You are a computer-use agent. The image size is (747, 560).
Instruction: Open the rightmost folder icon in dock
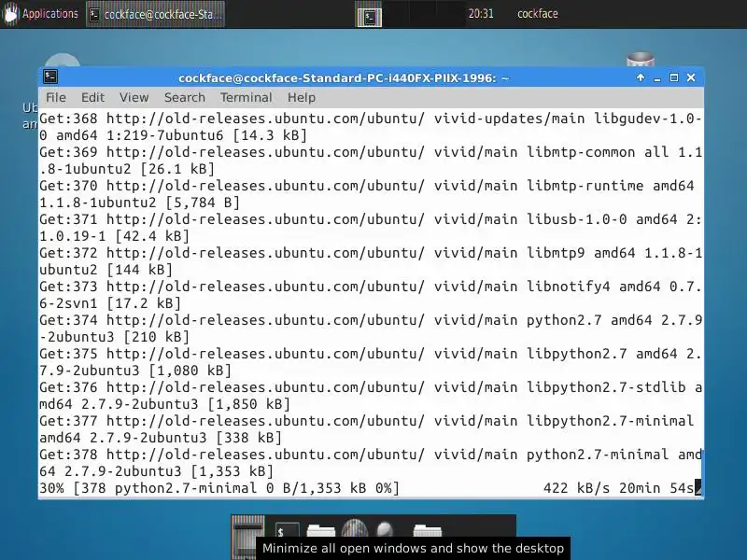(x=428, y=531)
